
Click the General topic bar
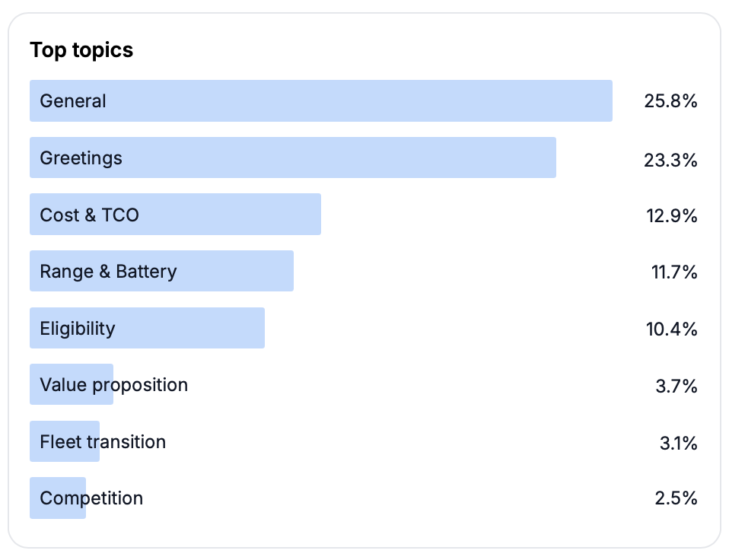[320, 100]
